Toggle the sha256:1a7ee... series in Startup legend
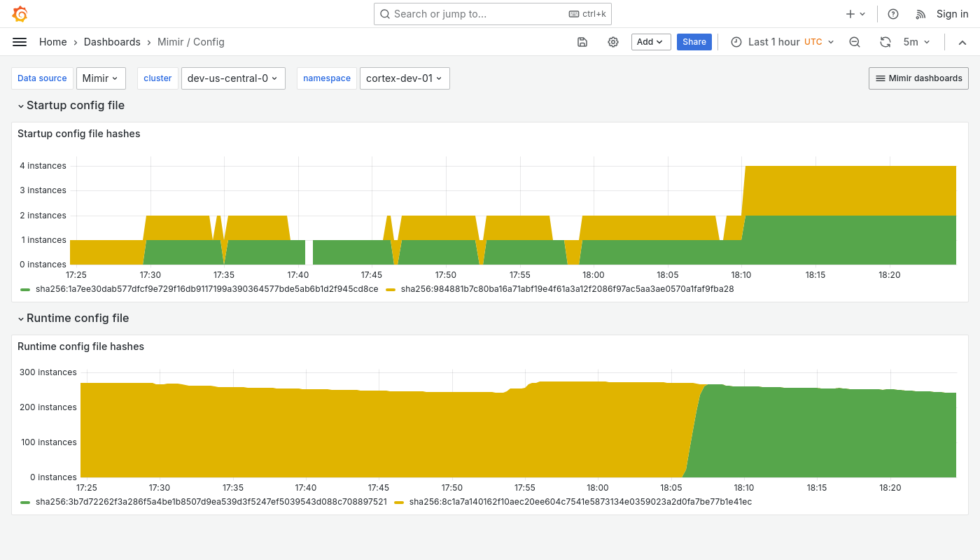 [208, 288]
